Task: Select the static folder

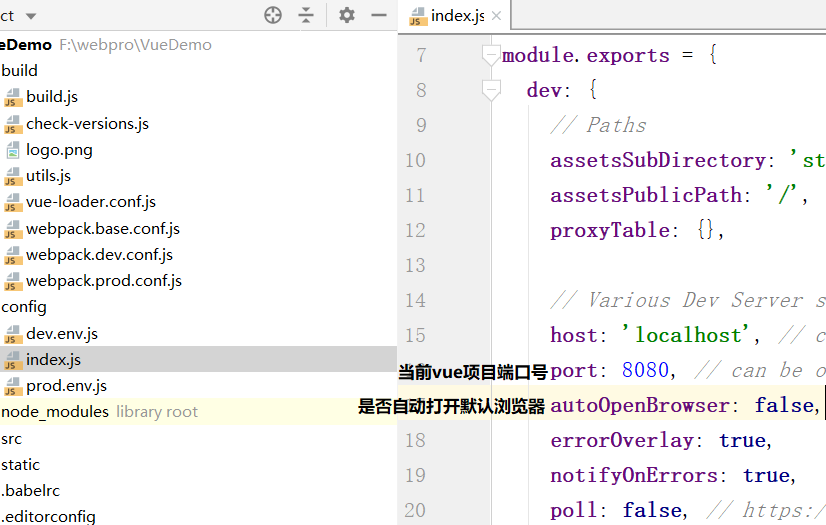Action: click(21, 465)
